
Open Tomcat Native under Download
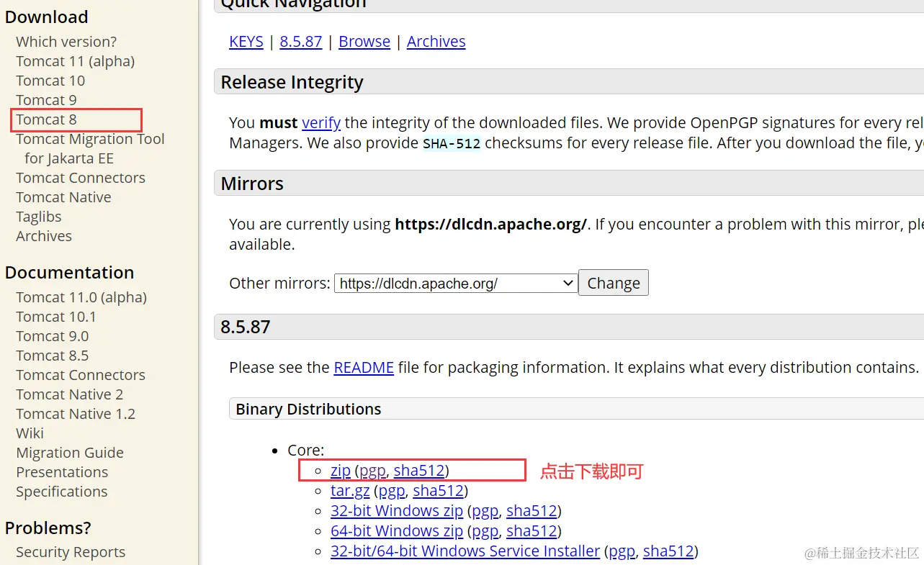point(63,197)
